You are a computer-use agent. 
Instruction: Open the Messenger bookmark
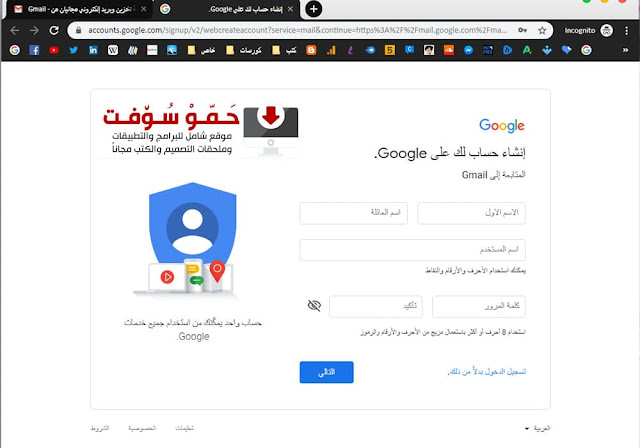click(x=468, y=50)
